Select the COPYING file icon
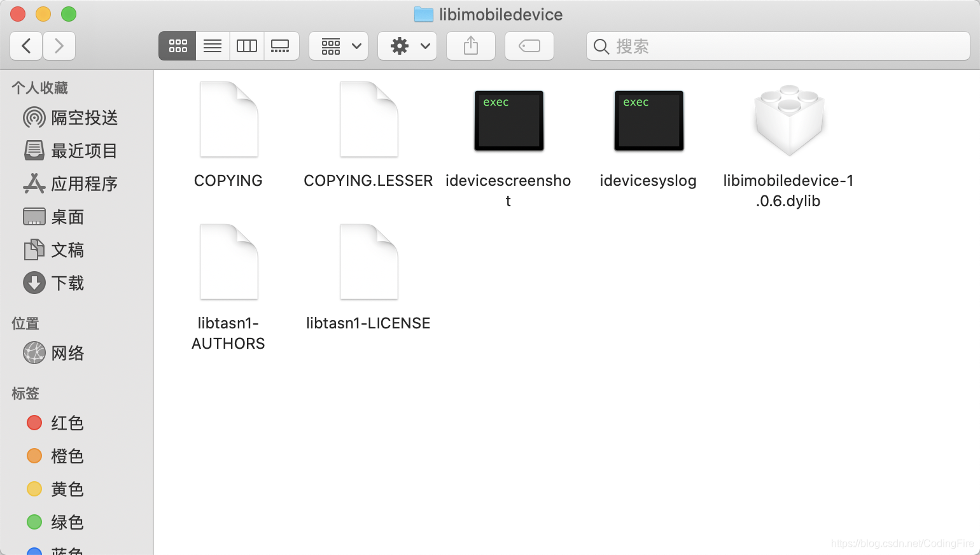The height and width of the screenshot is (555, 980). pyautogui.click(x=229, y=120)
